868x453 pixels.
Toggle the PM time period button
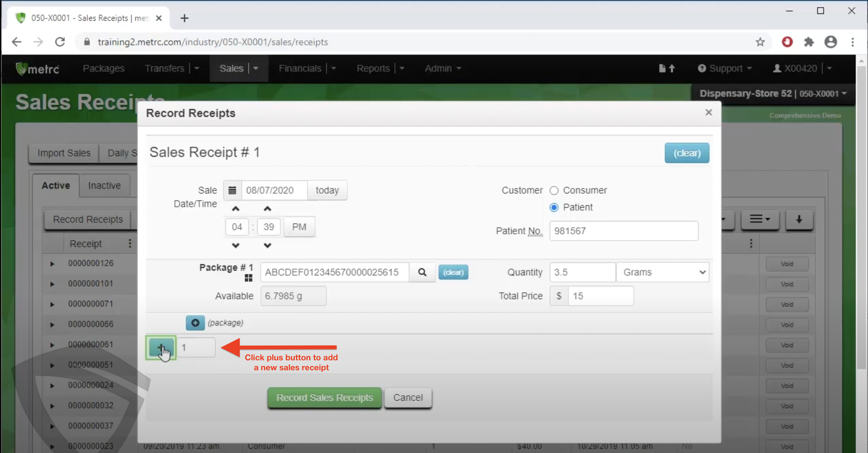click(299, 227)
